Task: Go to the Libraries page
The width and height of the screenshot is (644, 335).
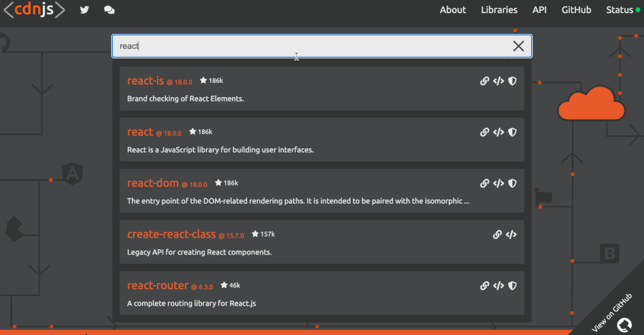Action: click(x=499, y=10)
